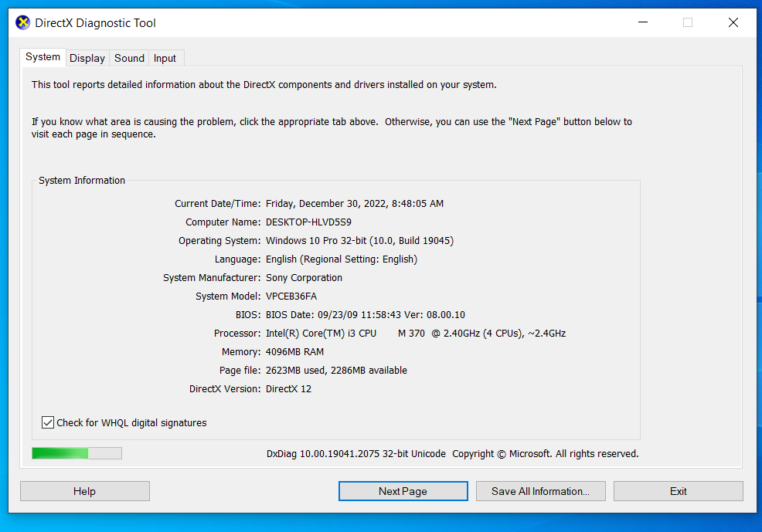Select the Sony Corporation manufacturer text
The height and width of the screenshot is (532, 762).
(x=304, y=278)
